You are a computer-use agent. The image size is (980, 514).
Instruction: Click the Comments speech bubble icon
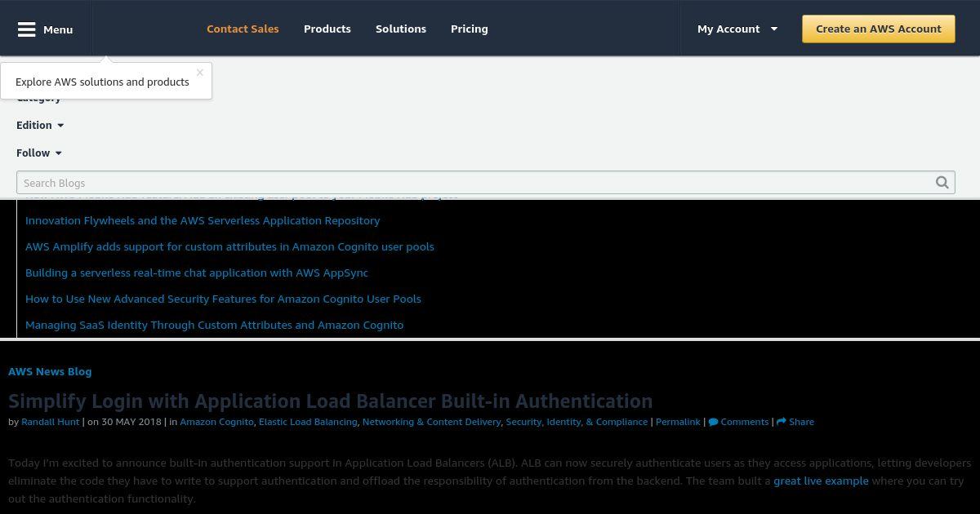[713, 422]
